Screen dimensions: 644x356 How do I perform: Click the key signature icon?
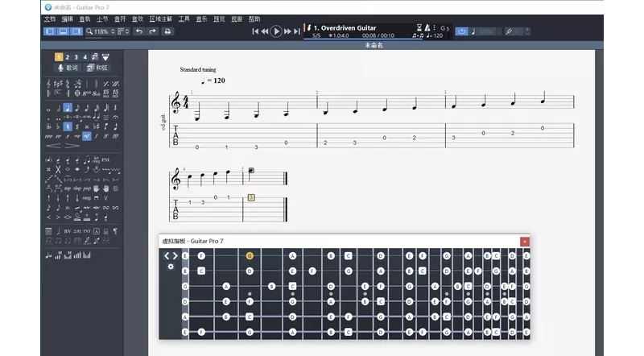click(58, 84)
